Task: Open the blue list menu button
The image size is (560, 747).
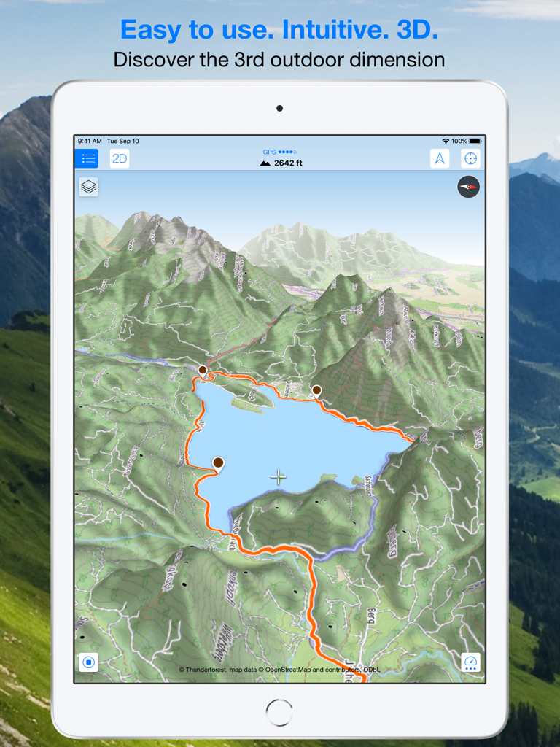Action: tap(87, 158)
